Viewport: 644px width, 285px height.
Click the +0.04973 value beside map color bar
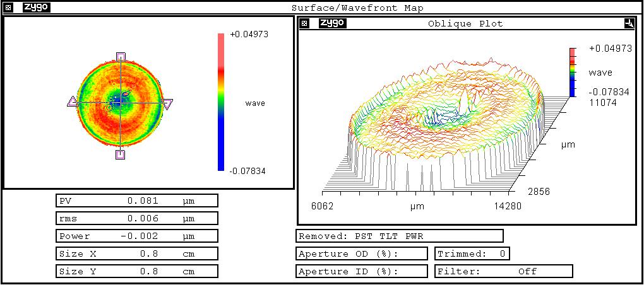[249, 35]
